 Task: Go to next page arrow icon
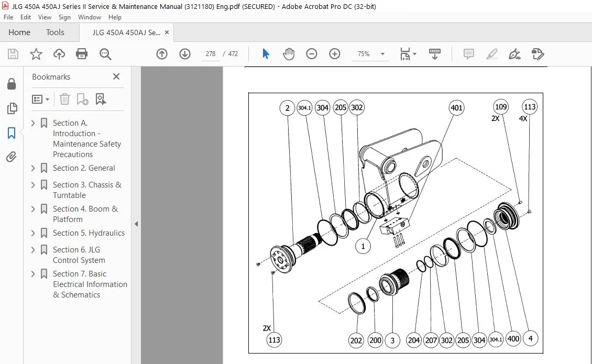click(x=184, y=54)
